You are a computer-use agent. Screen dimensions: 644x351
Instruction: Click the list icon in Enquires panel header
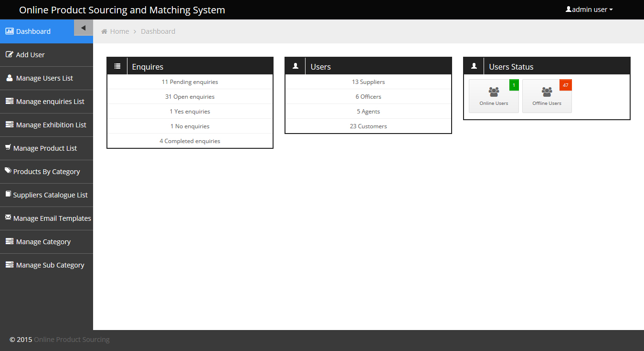(117, 66)
